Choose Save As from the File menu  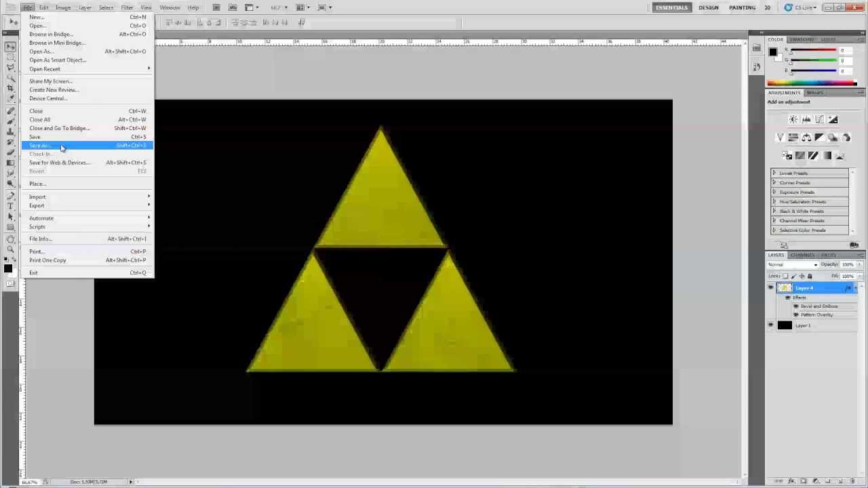tap(39, 146)
